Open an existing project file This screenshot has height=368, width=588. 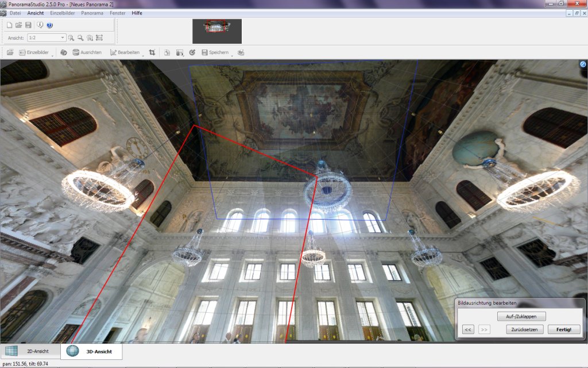click(x=18, y=25)
